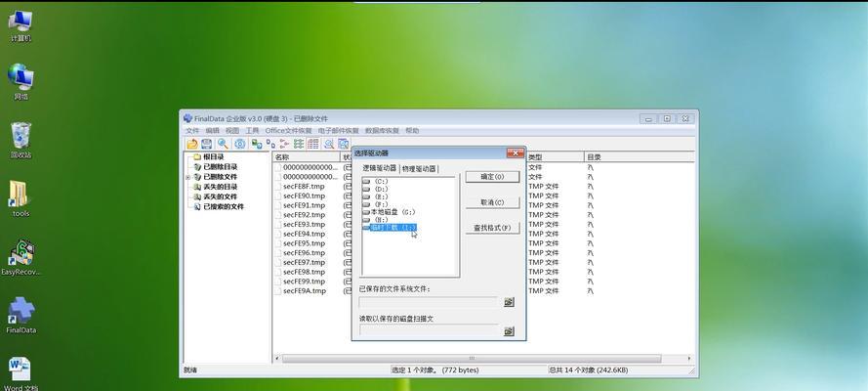Viewport: 868px width, 391px height.
Task: Click the 取消(C) cancel button
Action: 492,202
